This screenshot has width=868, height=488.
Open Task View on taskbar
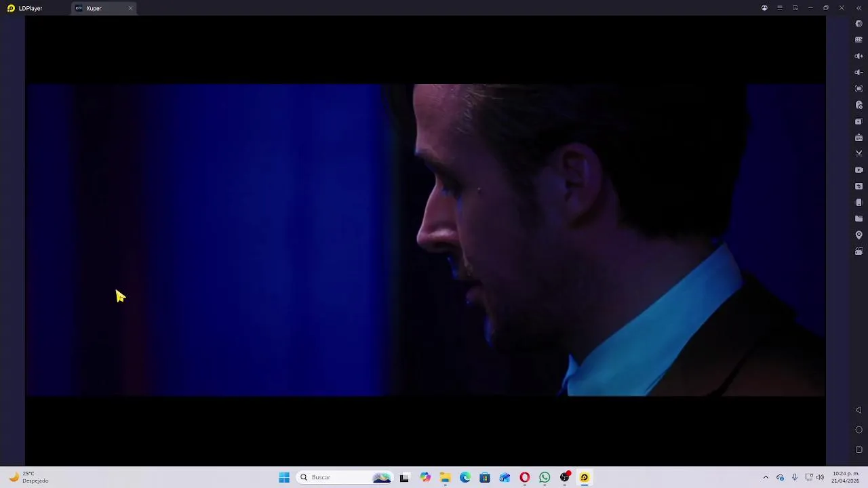404,477
